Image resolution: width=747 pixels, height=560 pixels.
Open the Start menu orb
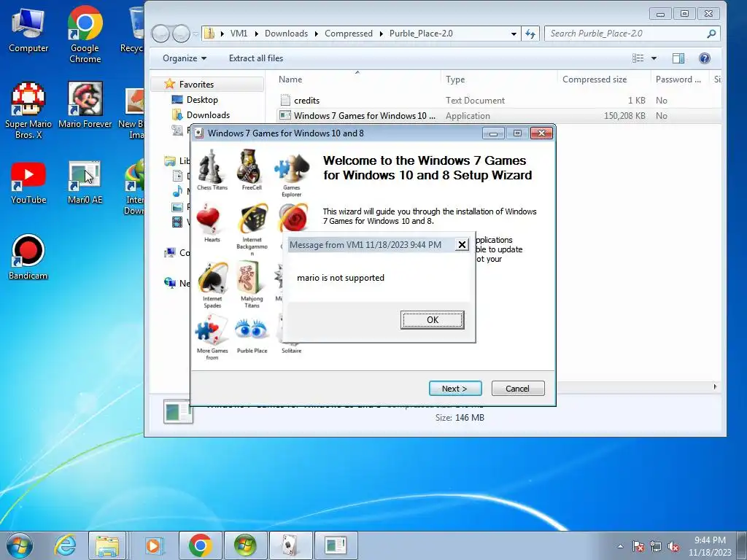tap(20, 545)
